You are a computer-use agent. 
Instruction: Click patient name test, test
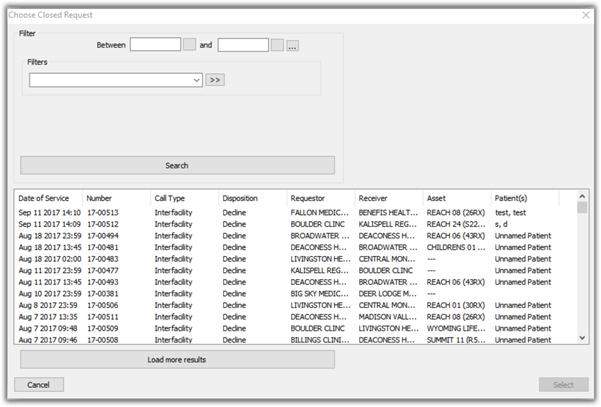(x=510, y=212)
